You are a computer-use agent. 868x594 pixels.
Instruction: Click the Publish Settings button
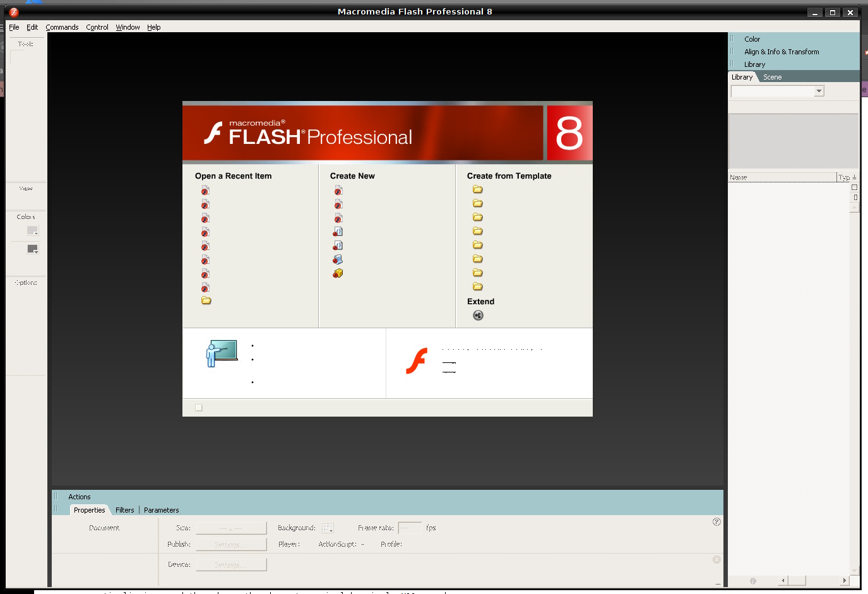point(231,545)
